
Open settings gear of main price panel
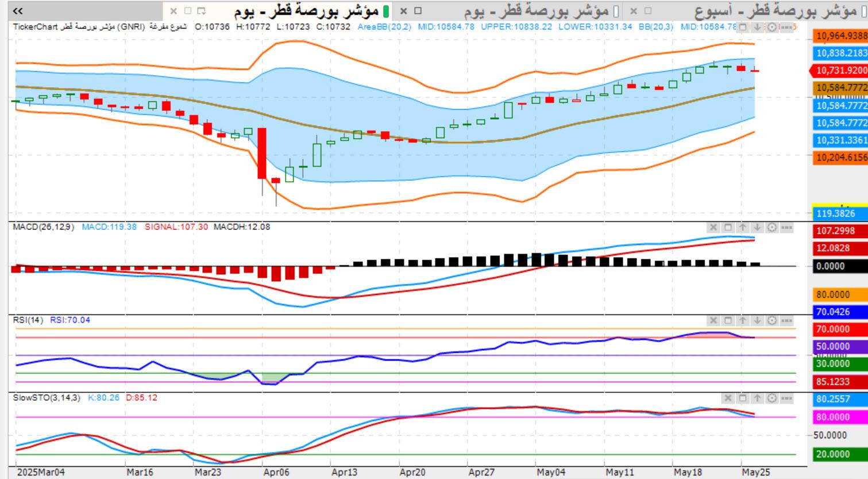(771, 27)
